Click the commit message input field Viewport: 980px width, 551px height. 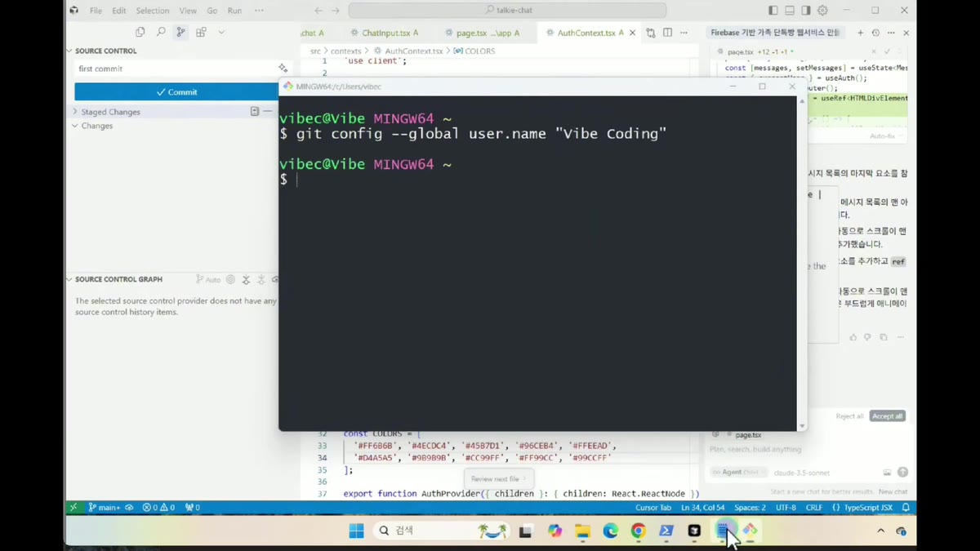(x=176, y=69)
